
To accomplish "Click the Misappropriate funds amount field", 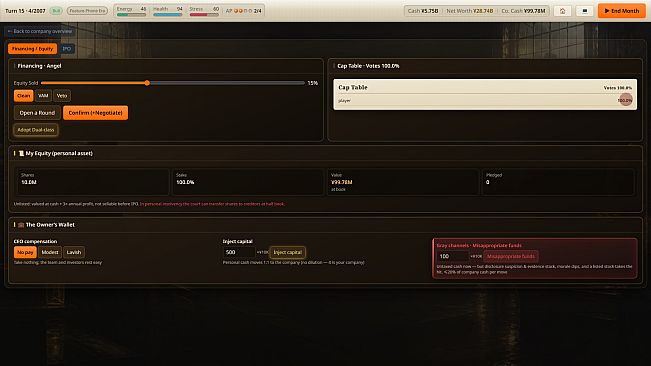I will tap(453, 256).
